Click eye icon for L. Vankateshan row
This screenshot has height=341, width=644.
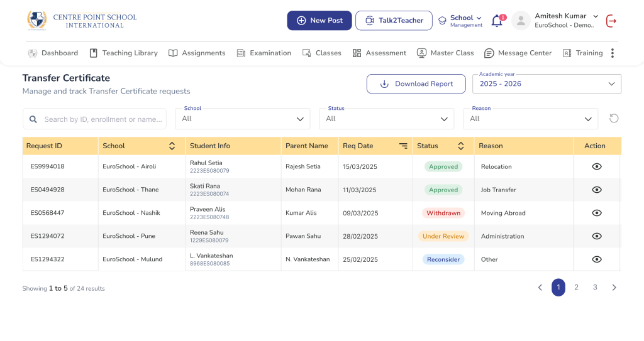[x=597, y=259]
